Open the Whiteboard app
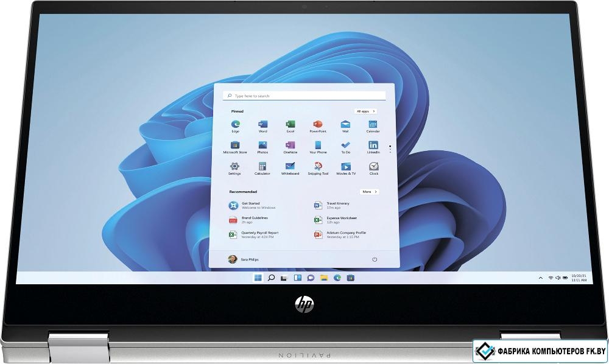This screenshot has width=609, height=364. click(290, 169)
